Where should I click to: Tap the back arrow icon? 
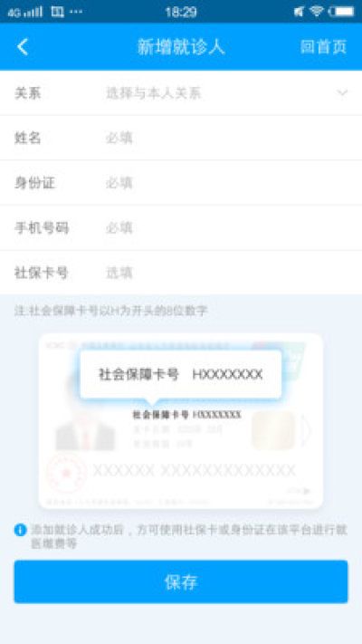click(23, 47)
